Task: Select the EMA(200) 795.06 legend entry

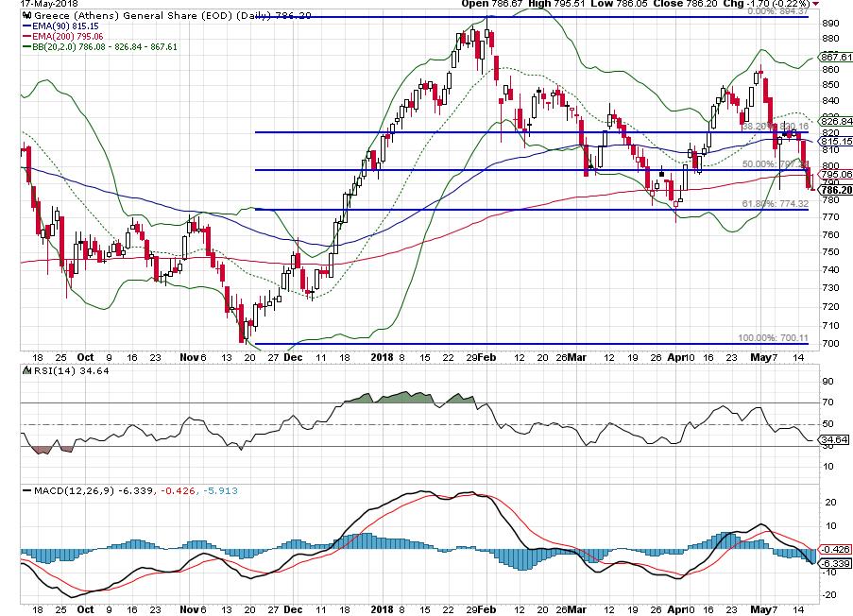Action: point(62,37)
